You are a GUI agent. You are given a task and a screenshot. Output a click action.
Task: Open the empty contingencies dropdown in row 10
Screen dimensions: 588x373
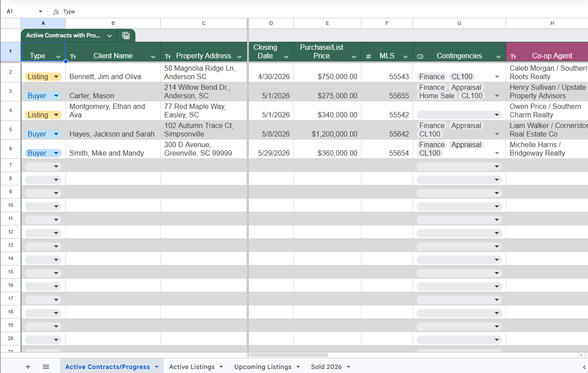click(459, 206)
